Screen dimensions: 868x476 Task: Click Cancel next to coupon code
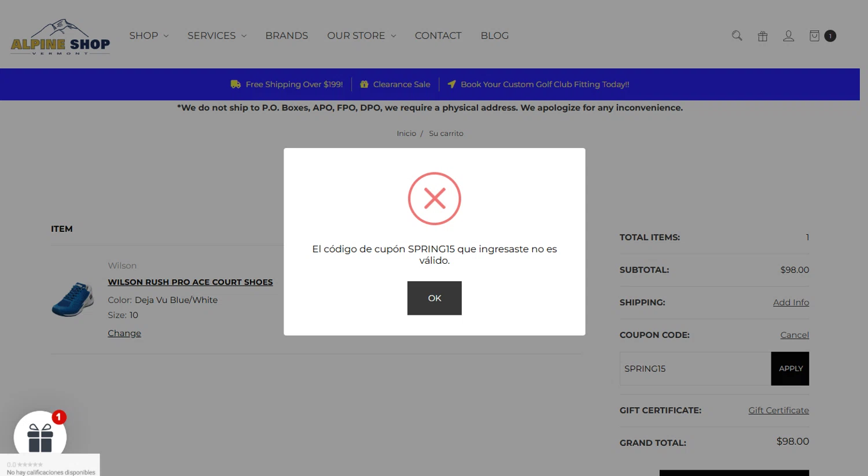coord(795,335)
